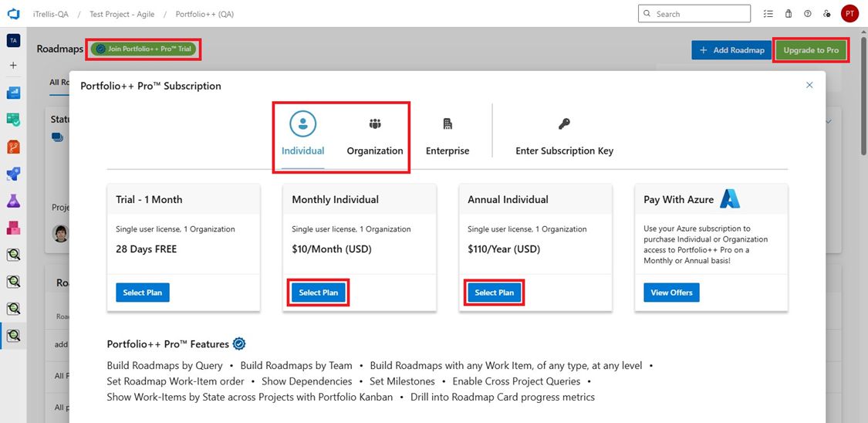Click the Help question mark icon
This screenshot has height=423, width=868.
point(808,14)
